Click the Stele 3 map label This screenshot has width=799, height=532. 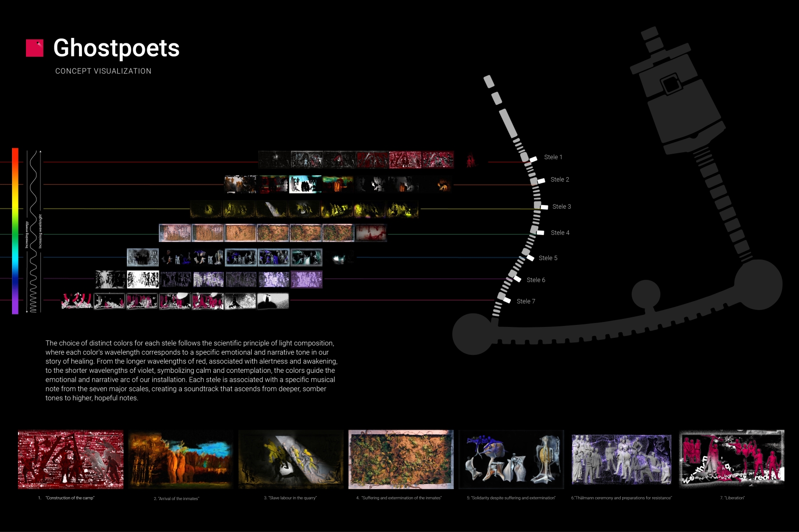(x=561, y=207)
